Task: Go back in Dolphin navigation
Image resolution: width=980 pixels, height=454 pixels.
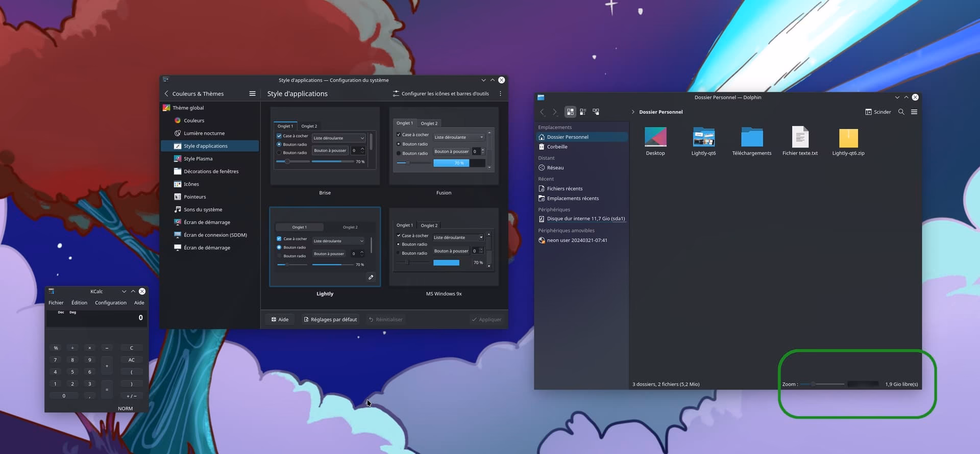Action: pos(543,112)
